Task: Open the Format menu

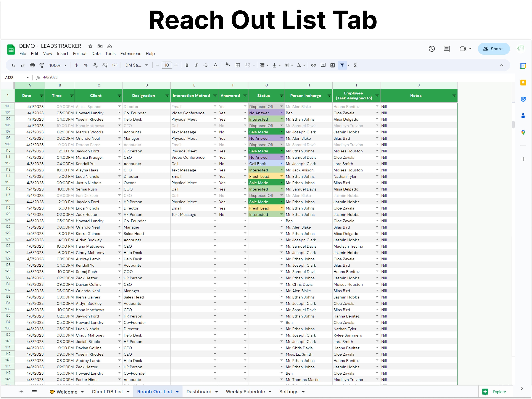Action: click(x=80, y=53)
